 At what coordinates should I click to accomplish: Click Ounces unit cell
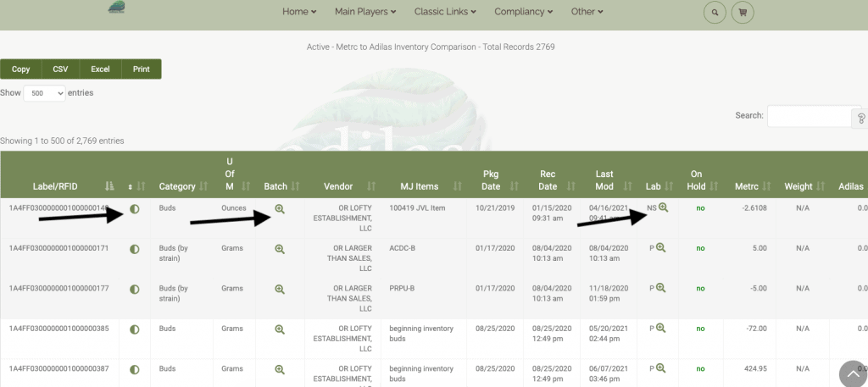[234, 207]
